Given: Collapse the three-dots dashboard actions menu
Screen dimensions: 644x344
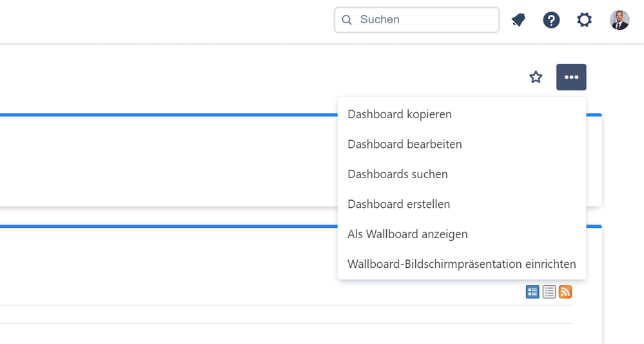Looking at the screenshot, I should point(571,77).
